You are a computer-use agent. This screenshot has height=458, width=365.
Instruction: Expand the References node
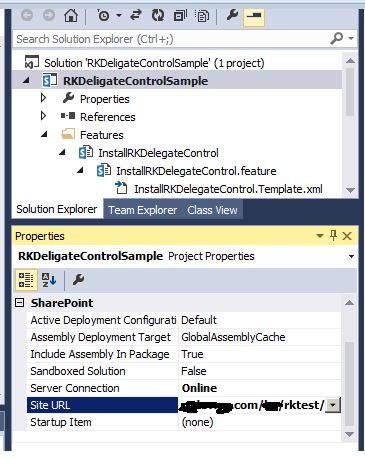[x=43, y=116]
